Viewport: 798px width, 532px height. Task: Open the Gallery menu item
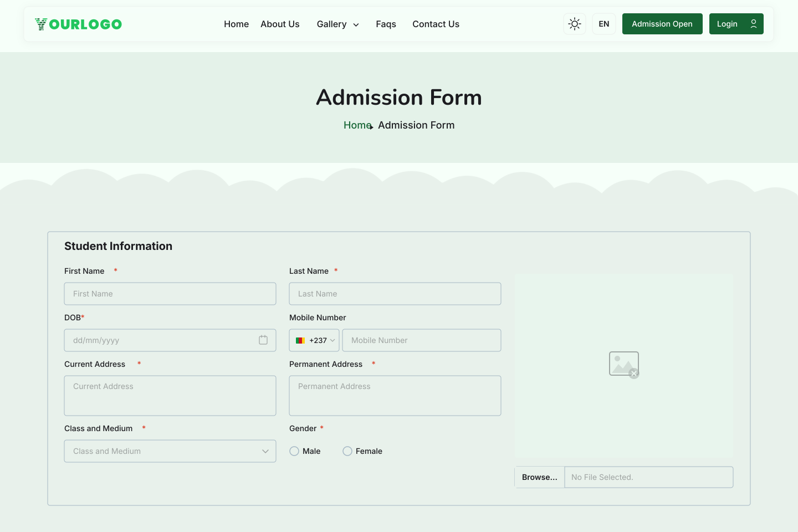click(331, 24)
